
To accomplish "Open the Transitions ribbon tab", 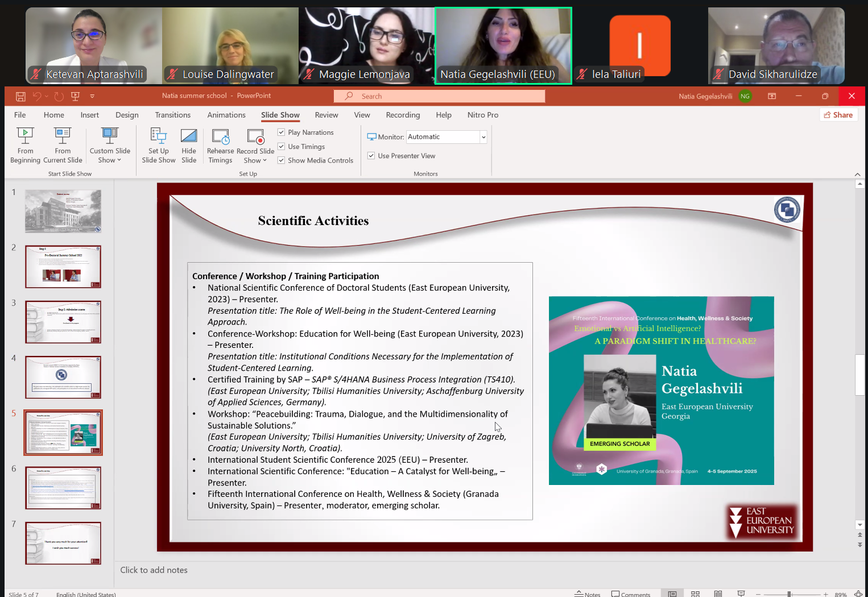I will tap(173, 115).
